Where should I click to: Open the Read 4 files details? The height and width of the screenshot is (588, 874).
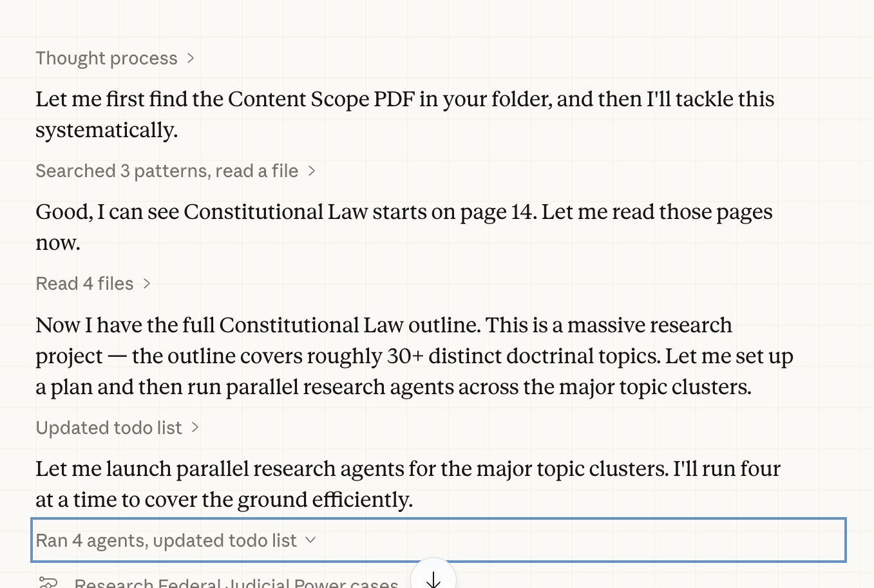pyautogui.click(x=84, y=284)
